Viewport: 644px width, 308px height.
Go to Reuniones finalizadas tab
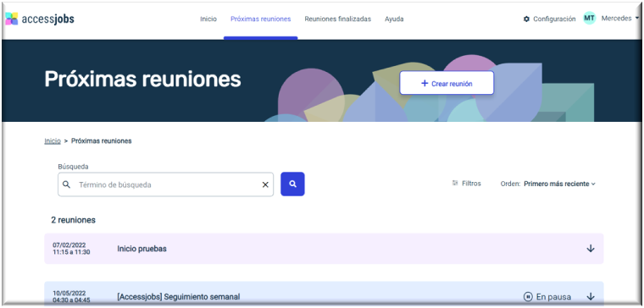coord(337,19)
